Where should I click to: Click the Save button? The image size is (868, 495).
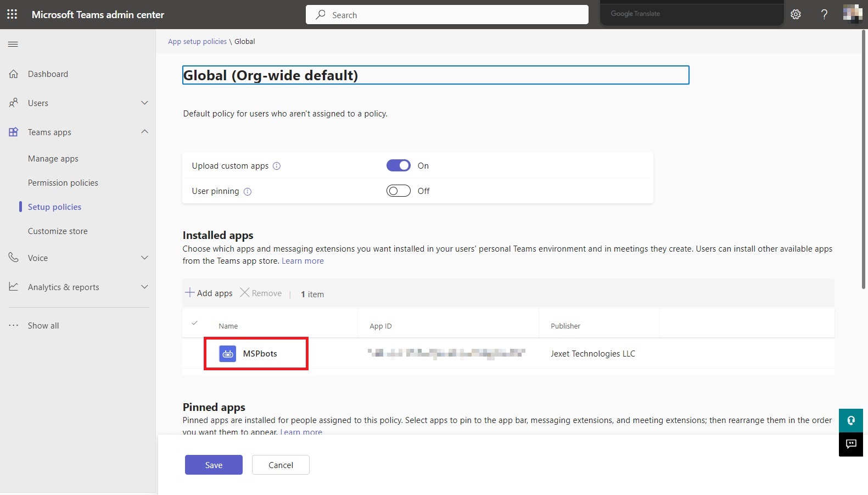coord(214,465)
